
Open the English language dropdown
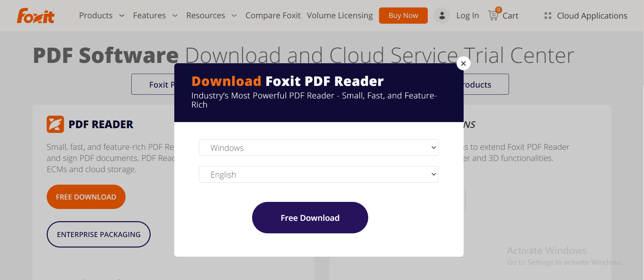[318, 174]
